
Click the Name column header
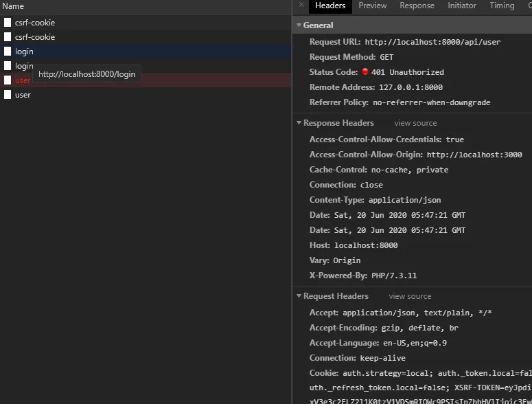[13, 6]
